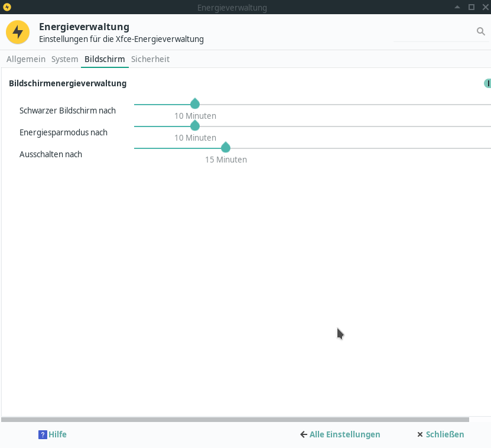Switch to the Allgemein tab

(26, 59)
